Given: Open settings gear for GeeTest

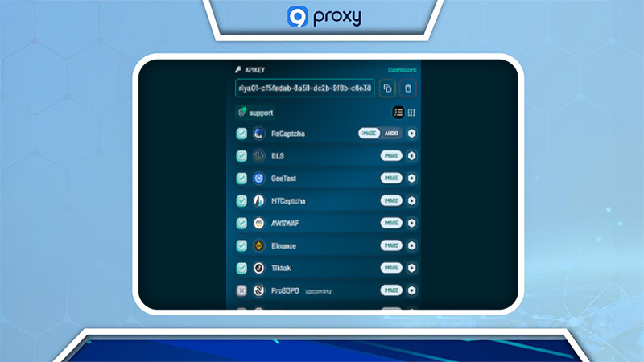Looking at the screenshot, I should click(411, 178).
